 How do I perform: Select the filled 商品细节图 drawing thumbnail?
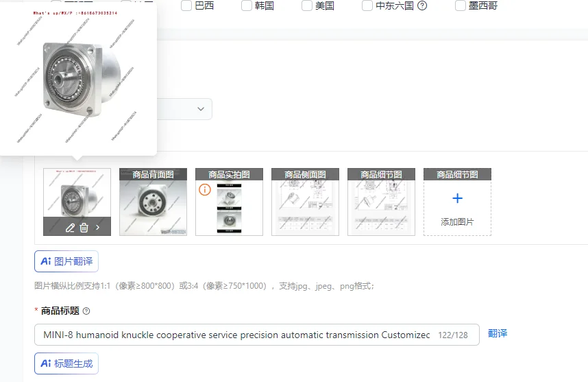coord(381,202)
